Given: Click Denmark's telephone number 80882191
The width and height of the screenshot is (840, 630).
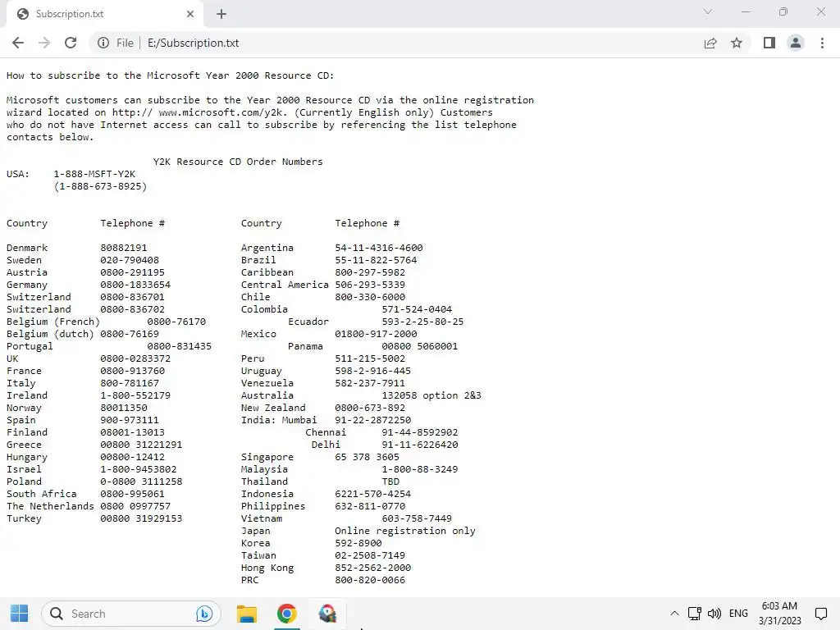Looking at the screenshot, I should [124, 248].
